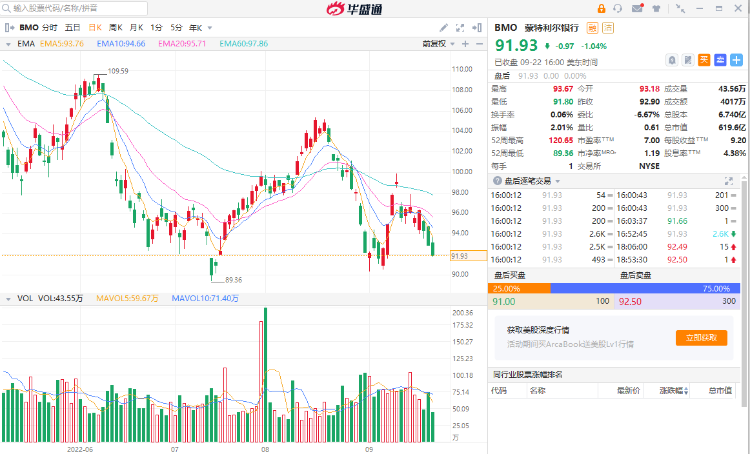Click the 同行业股票涨幅排名 heading
The height and width of the screenshot is (454, 750).
click(x=528, y=374)
